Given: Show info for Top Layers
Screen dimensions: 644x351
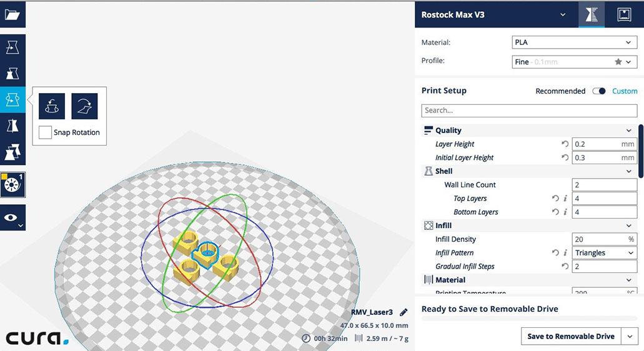Looking at the screenshot, I should click(x=565, y=198).
